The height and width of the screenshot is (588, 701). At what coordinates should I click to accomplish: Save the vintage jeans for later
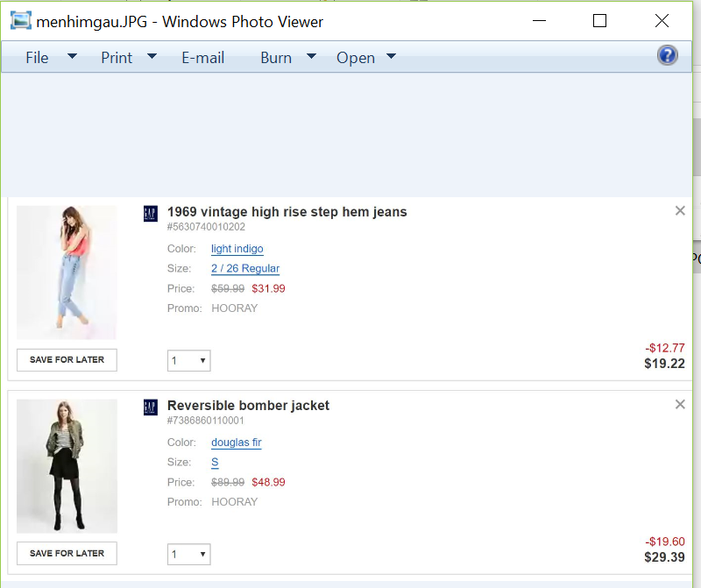(x=67, y=360)
